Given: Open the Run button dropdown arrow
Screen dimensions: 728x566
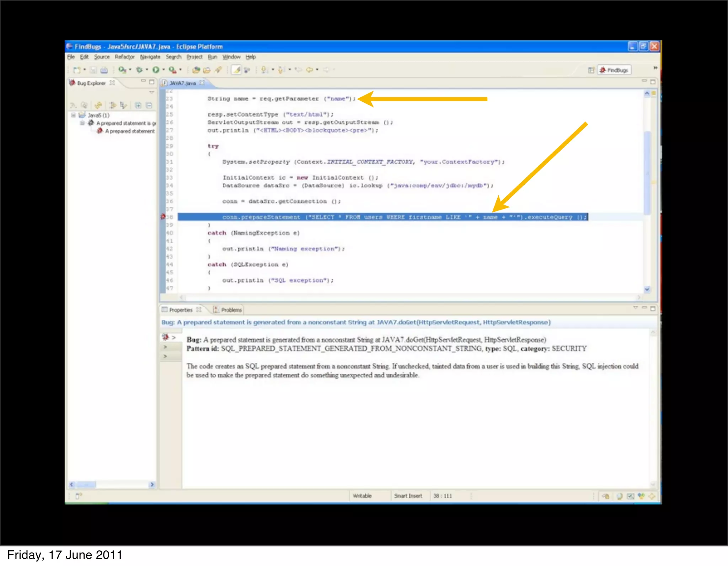Looking at the screenshot, I should tap(164, 70).
